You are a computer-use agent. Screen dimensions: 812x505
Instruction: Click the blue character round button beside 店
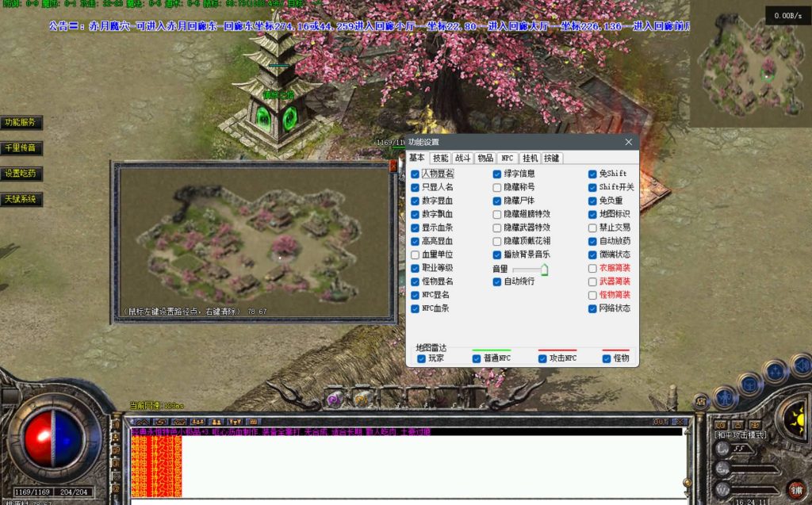[725, 399]
